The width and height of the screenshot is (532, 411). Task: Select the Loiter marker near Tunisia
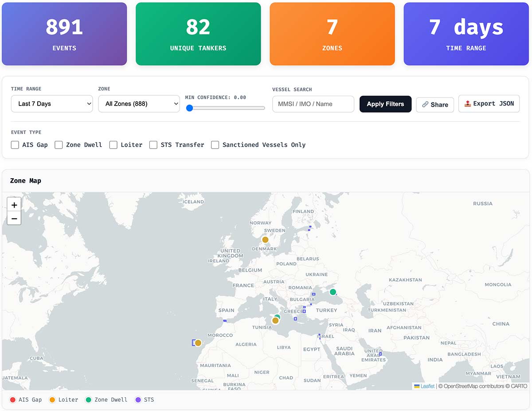(275, 321)
